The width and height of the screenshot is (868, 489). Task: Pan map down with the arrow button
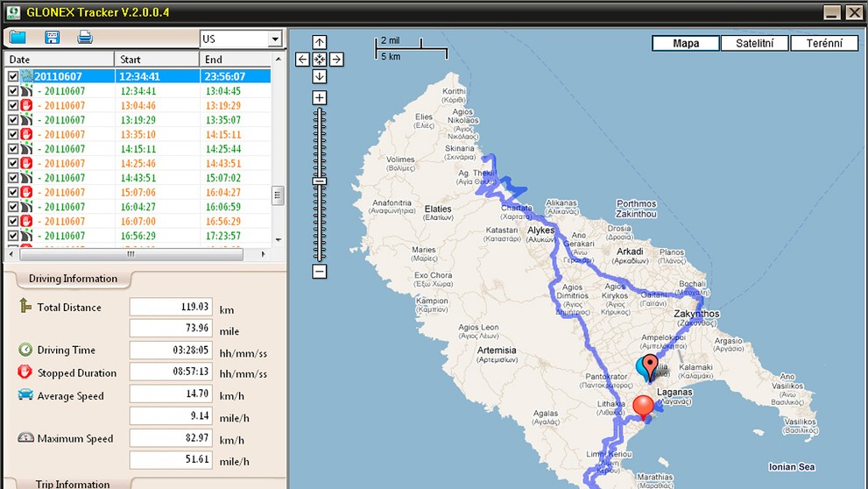320,76
